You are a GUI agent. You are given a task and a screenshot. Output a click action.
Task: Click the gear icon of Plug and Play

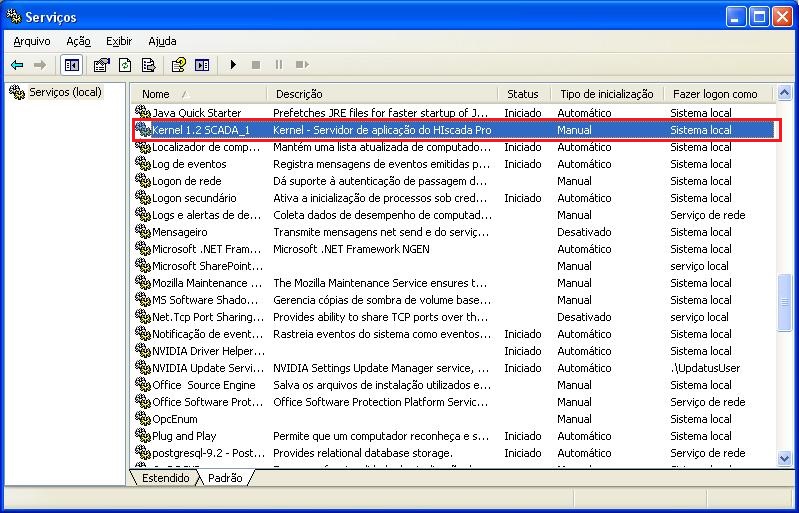143,436
